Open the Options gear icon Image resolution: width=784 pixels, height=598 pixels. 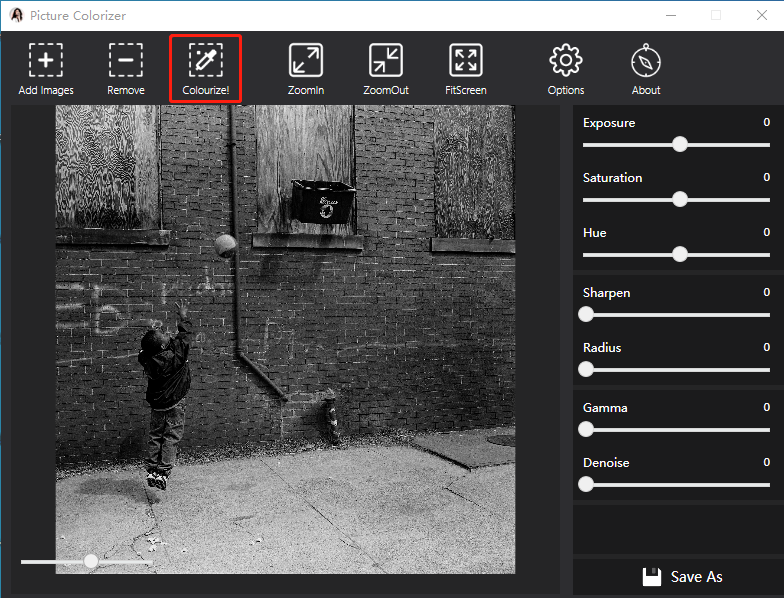pos(566,60)
